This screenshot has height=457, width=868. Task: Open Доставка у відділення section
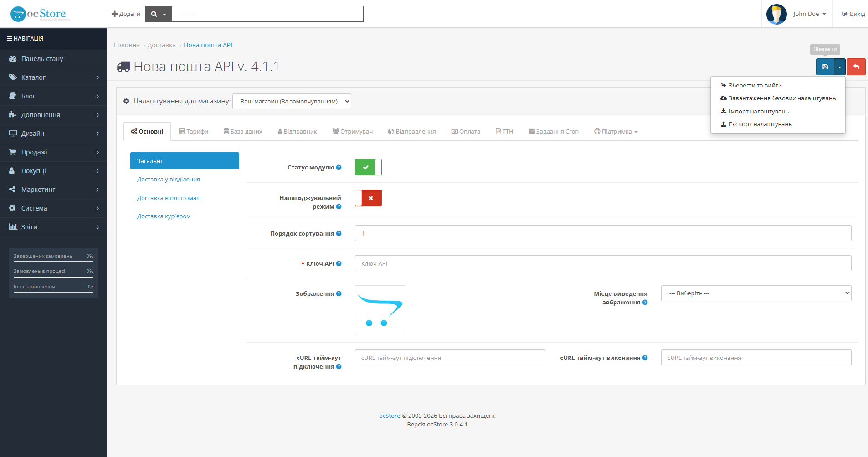[185, 180]
